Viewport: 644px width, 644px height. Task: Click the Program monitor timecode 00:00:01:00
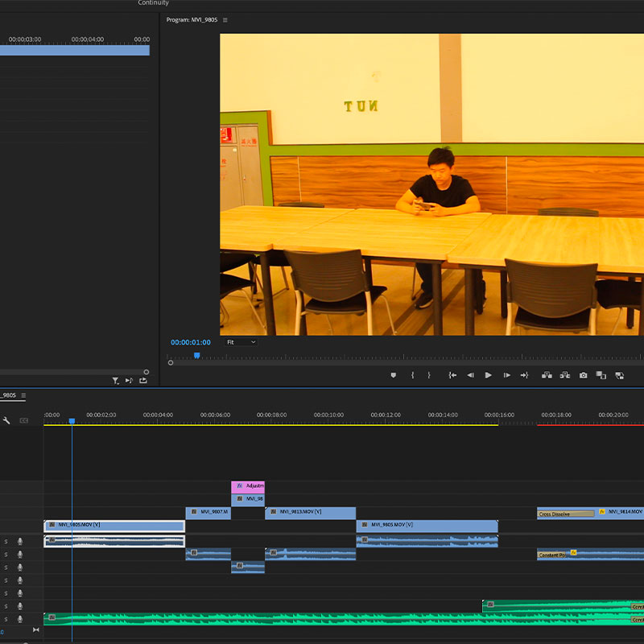click(191, 342)
